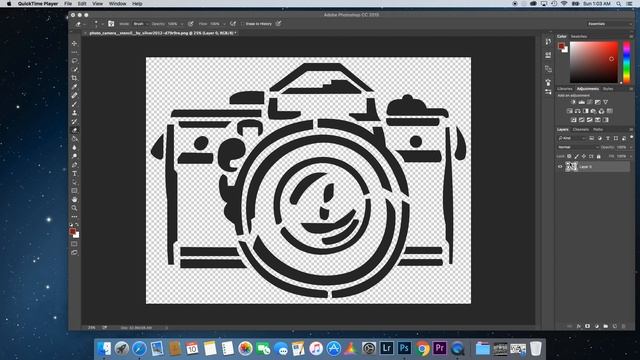
Task: Select the Pen tool
Action: [74, 165]
